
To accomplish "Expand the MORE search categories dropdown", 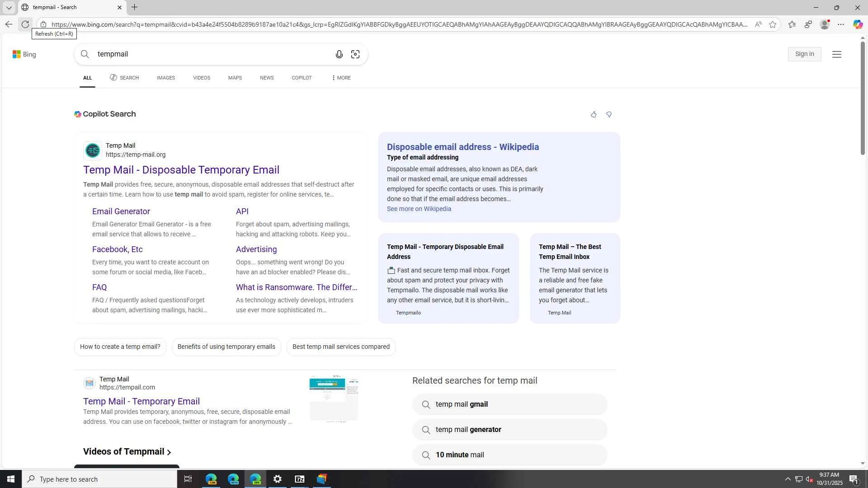I will pyautogui.click(x=341, y=78).
